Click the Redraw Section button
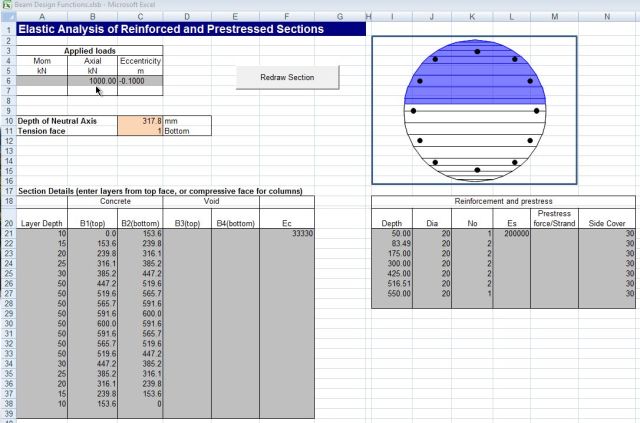This screenshot has width=640, height=423. (x=287, y=77)
